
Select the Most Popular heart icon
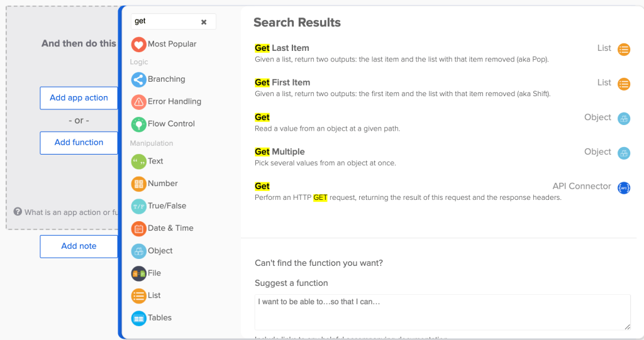click(x=138, y=45)
